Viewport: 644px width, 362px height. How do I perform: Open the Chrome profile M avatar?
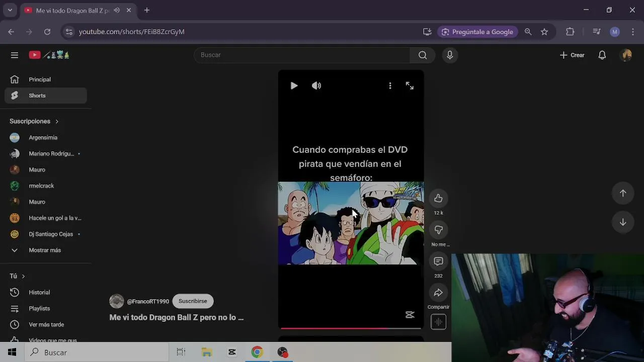pos(615,32)
